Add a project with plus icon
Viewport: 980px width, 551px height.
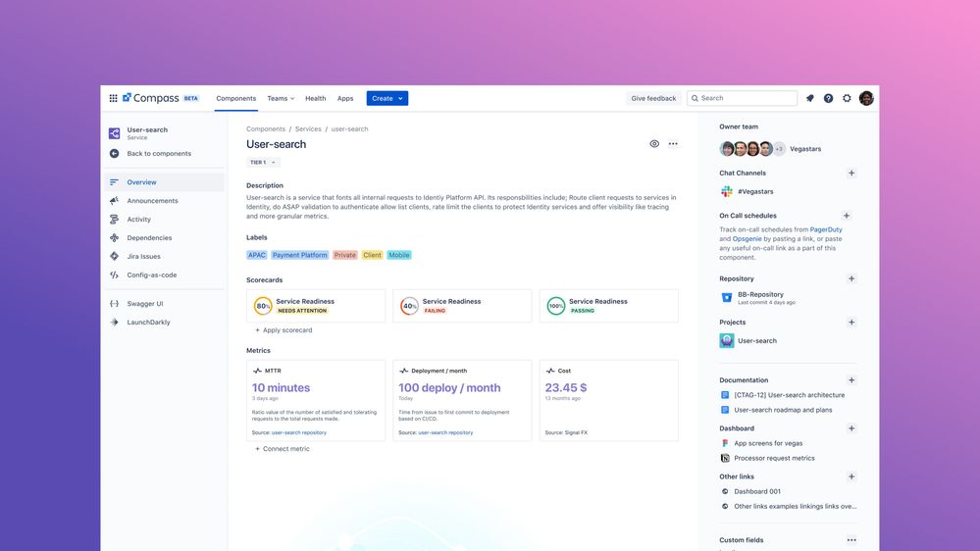(x=851, y=323)
